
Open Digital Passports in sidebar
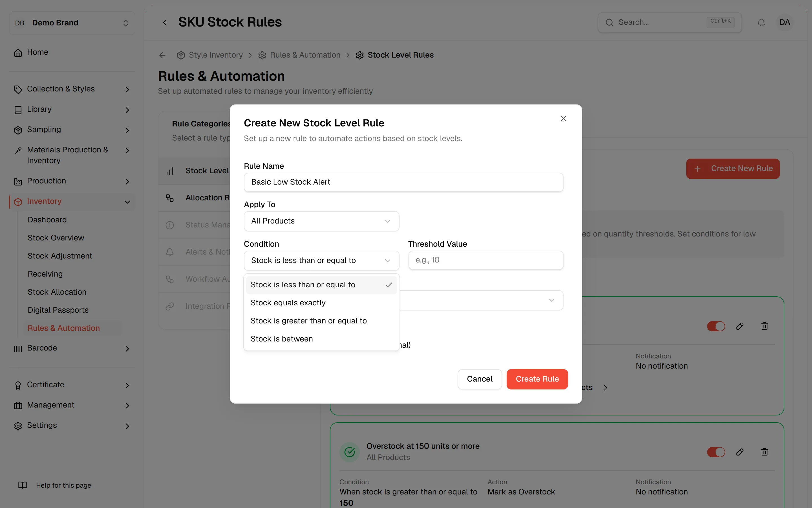[58, 310]
